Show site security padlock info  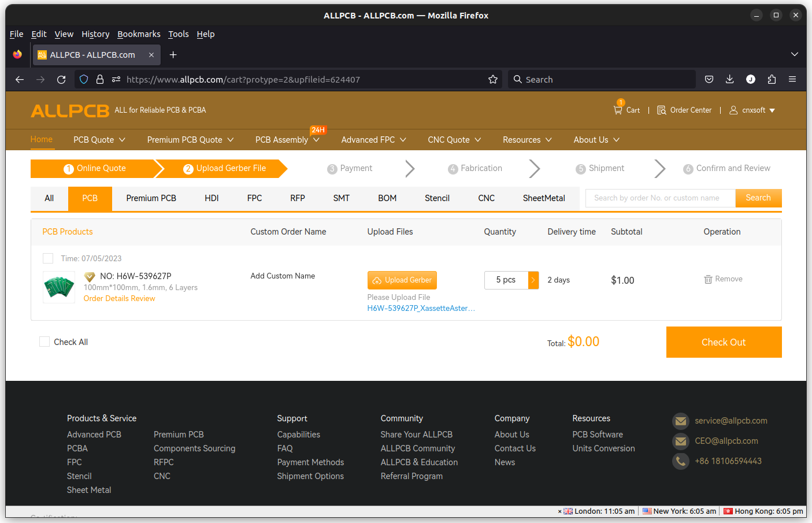[100, 80]
